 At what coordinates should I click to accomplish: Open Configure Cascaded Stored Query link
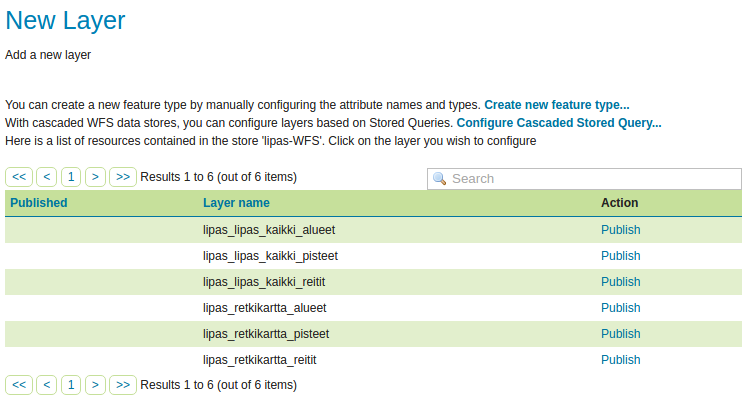click(x=559, y=123)
